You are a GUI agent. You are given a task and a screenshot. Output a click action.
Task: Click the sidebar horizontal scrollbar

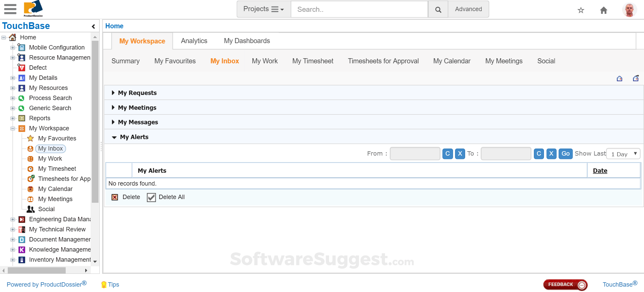[36, 270]
